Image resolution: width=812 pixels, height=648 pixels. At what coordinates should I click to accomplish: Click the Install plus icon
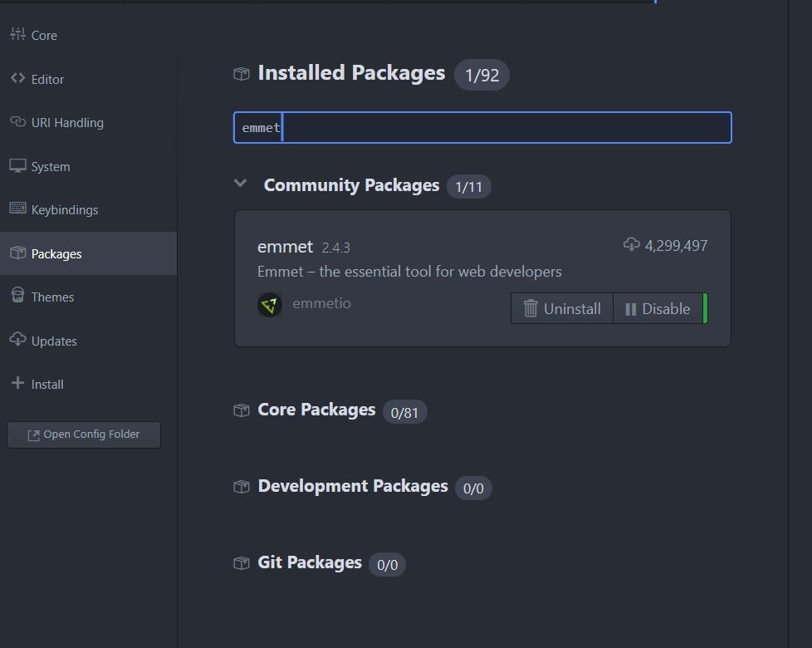17,383
